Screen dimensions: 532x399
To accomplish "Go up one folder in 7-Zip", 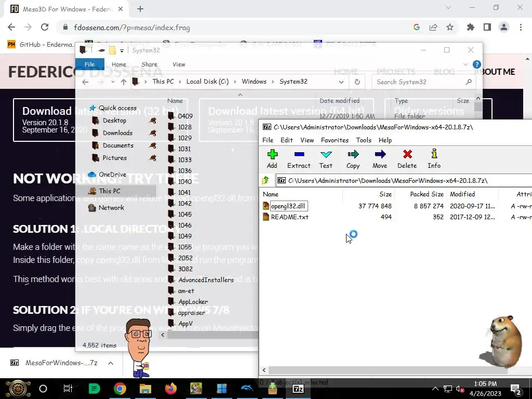I will (265, 180).
